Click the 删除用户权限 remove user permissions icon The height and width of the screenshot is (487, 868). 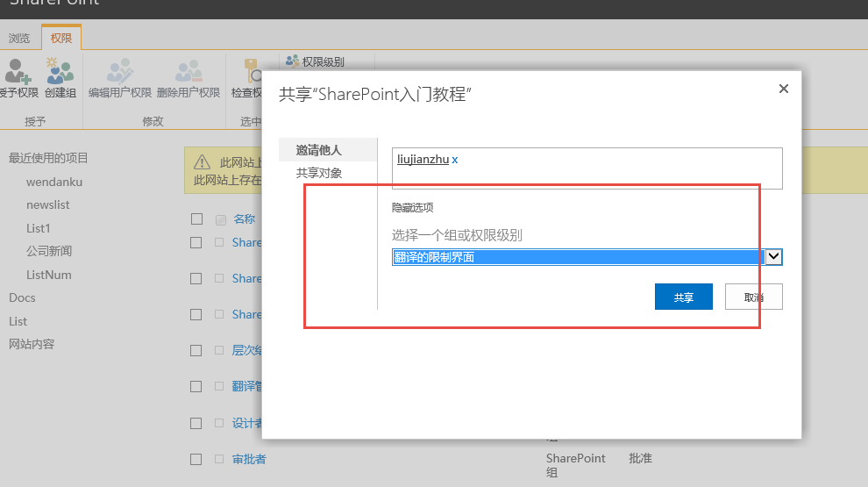click(x=189, y=72)
